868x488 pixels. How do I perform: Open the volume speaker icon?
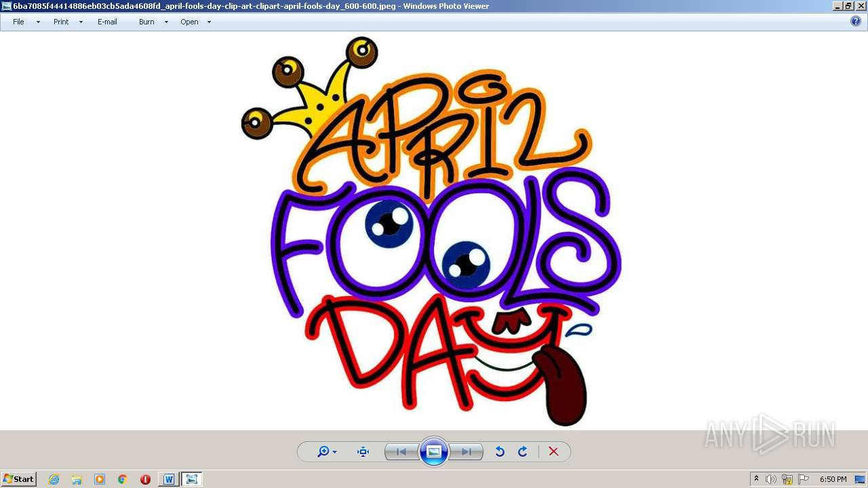(771, 479)
